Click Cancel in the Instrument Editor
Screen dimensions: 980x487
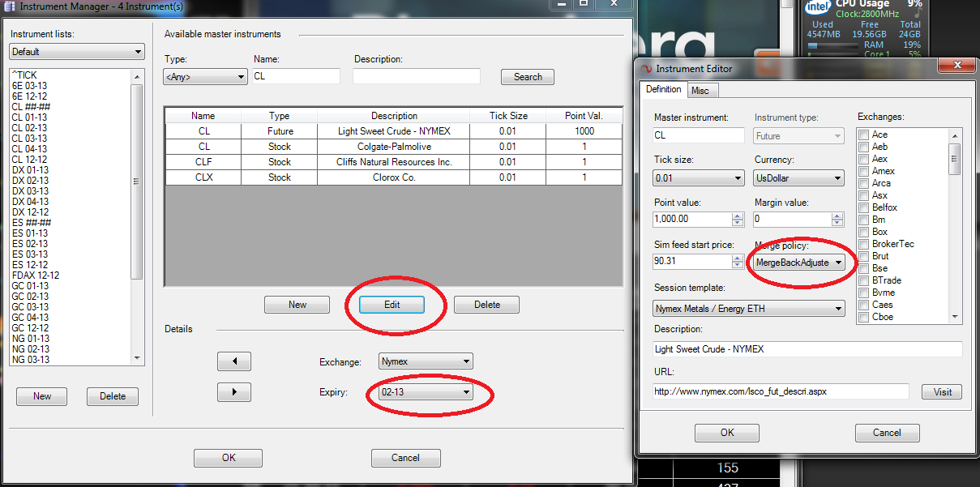tap(887, 433)
